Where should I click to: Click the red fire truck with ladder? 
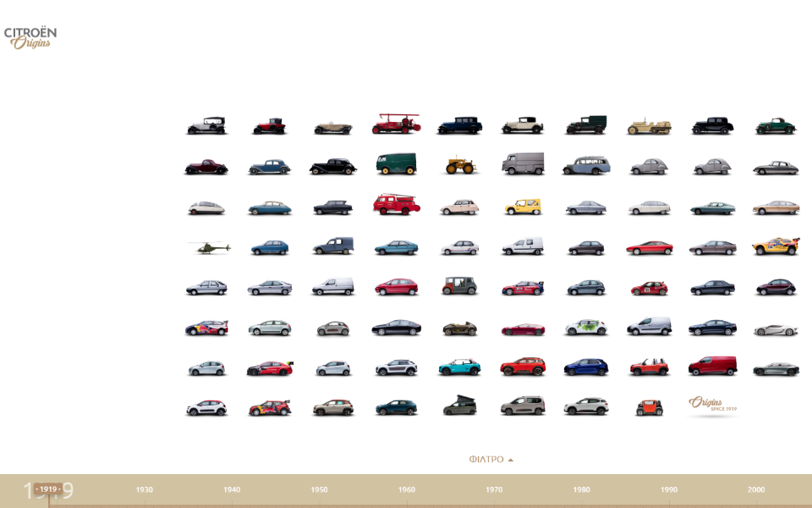coord(396,124)
